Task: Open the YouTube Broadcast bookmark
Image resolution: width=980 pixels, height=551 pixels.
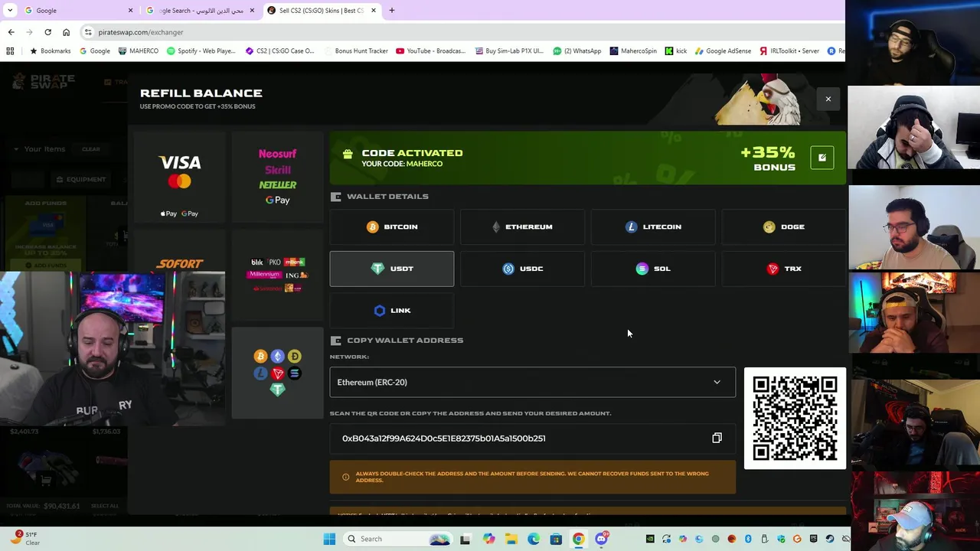Action: pyautogui.click(x=431, y=51)
